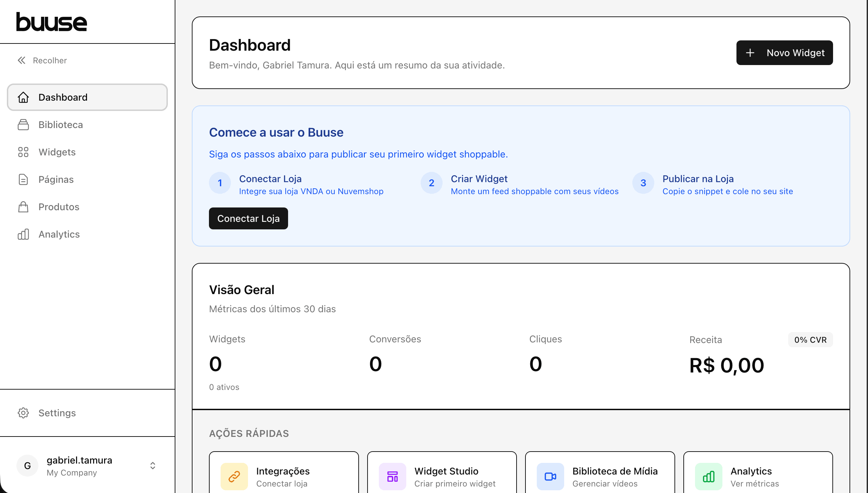The width and height of the screenshot is (868, 493).
Task: Click 'Integre sua loja VNDA ou Nuvemshop'
Action: coord(311,191)
